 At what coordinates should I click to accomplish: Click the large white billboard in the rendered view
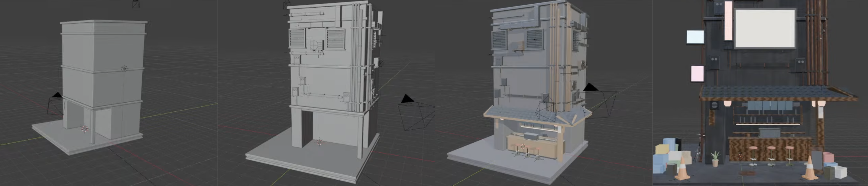[765, 29]
